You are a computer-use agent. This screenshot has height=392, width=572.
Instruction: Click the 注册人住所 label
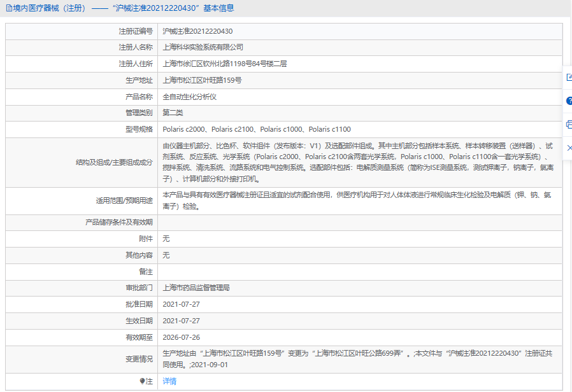point(135,64)
